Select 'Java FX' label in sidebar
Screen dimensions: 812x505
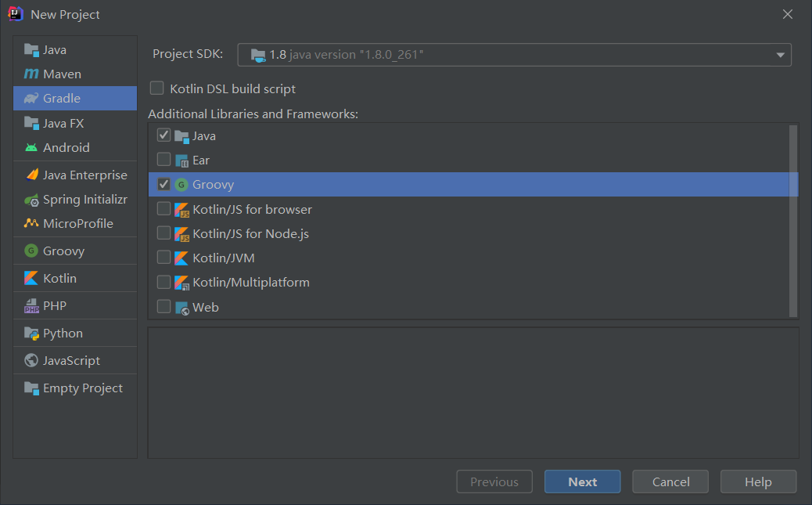pos(63,124)
